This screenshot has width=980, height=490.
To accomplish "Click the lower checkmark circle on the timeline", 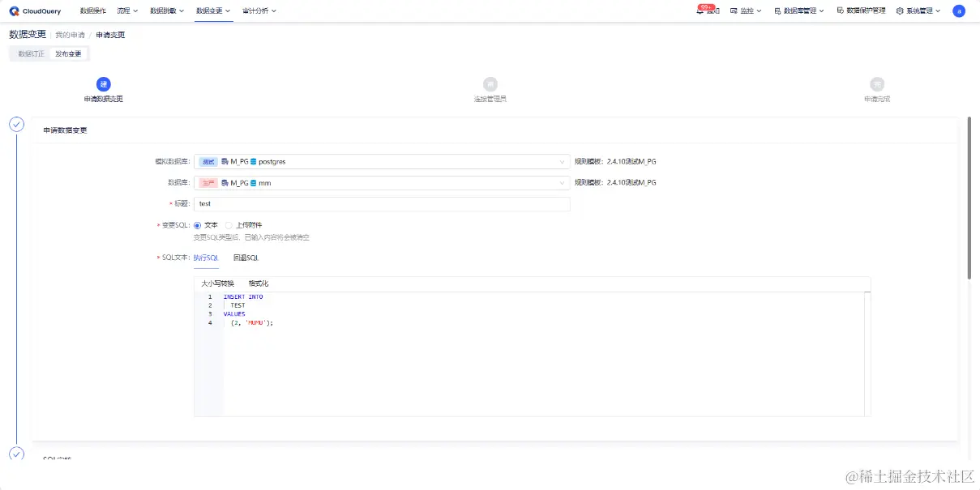I will (16, 454).
